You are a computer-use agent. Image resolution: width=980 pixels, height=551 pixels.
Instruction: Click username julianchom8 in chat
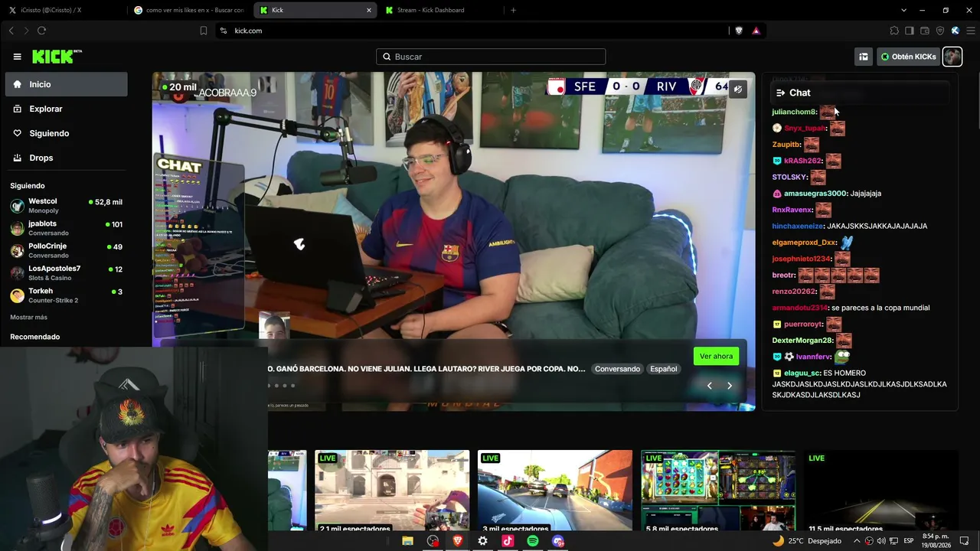pos(794,112)
